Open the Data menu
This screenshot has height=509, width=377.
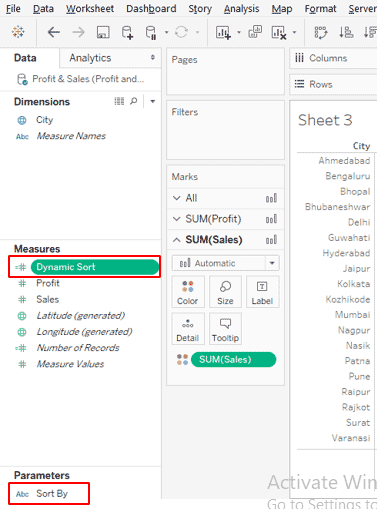(43, 9)
